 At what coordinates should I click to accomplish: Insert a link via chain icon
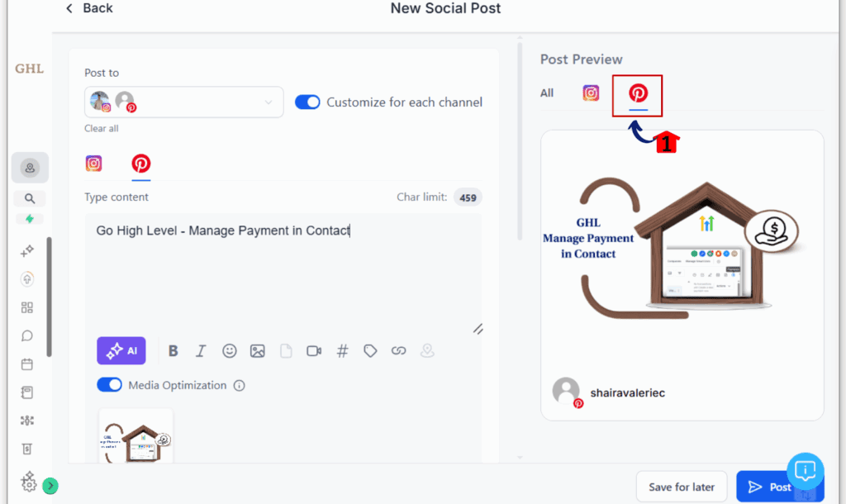399,351
